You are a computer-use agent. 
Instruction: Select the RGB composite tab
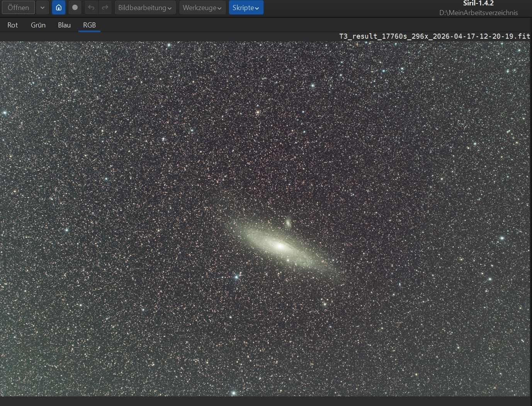click(89, 25)
